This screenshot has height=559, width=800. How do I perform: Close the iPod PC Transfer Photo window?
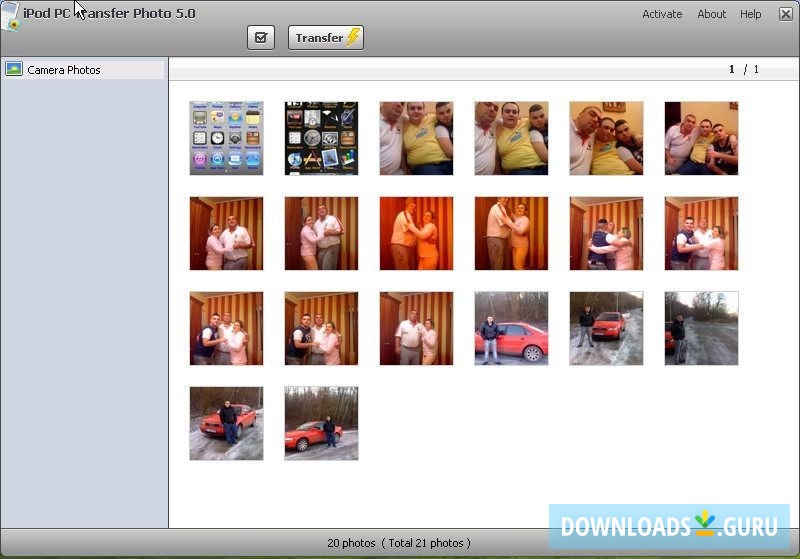[786, 14]
